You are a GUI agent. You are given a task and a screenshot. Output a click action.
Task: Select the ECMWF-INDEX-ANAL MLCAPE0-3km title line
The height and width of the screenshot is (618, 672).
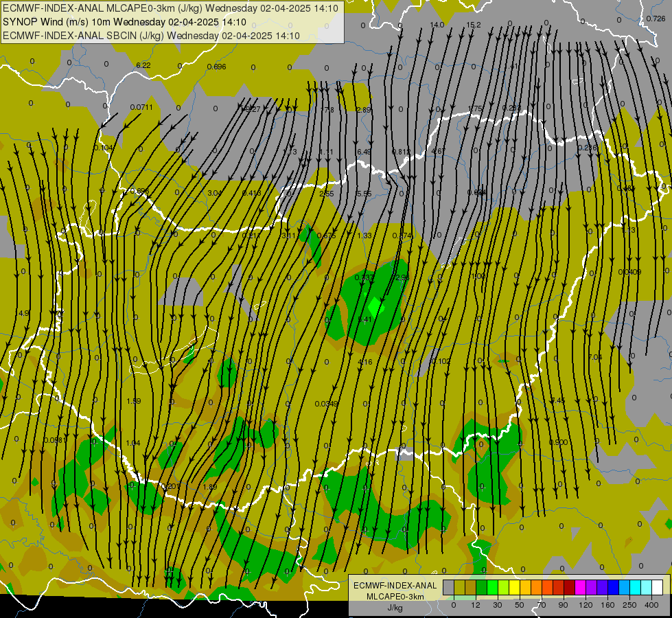tap(170, 8)
